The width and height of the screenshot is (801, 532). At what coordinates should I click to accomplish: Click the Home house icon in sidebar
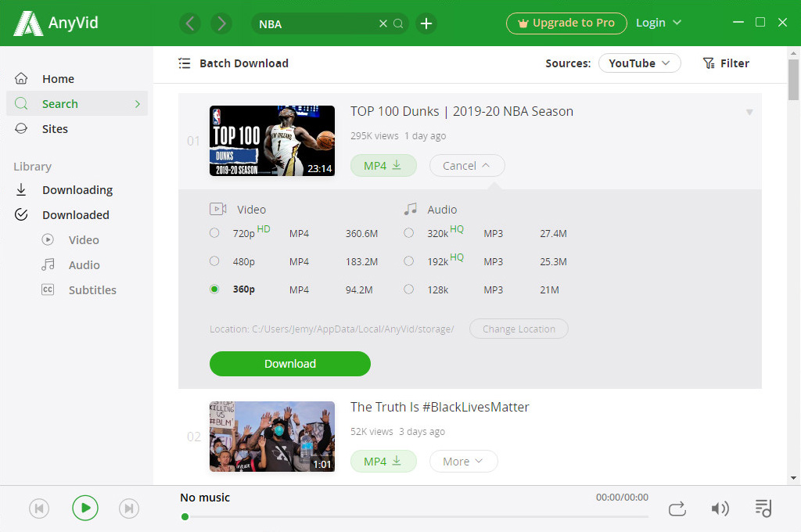(x=21, y=79)
